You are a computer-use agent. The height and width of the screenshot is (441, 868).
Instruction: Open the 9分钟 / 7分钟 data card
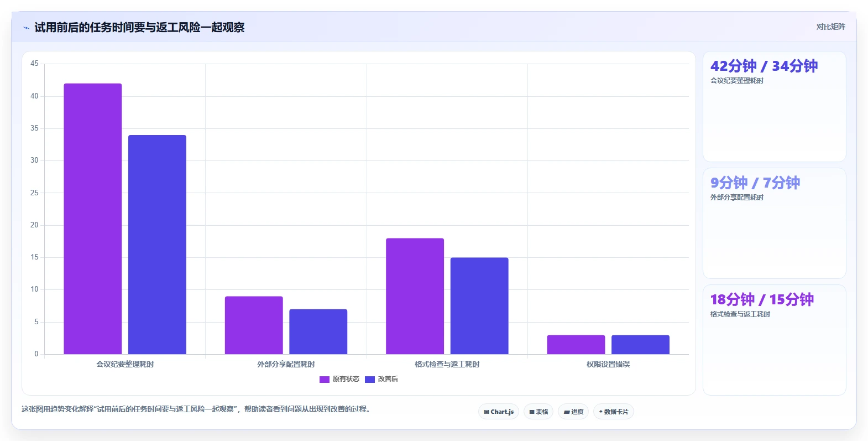774,224
